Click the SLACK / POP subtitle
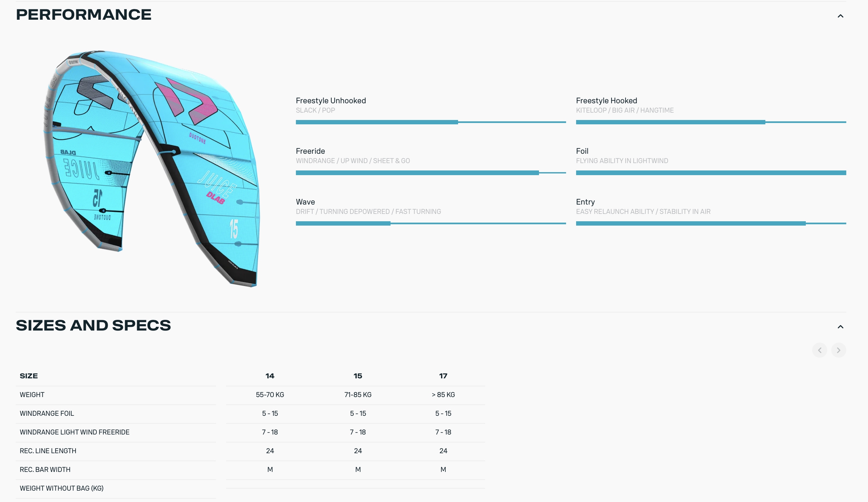 pos(315,110)
